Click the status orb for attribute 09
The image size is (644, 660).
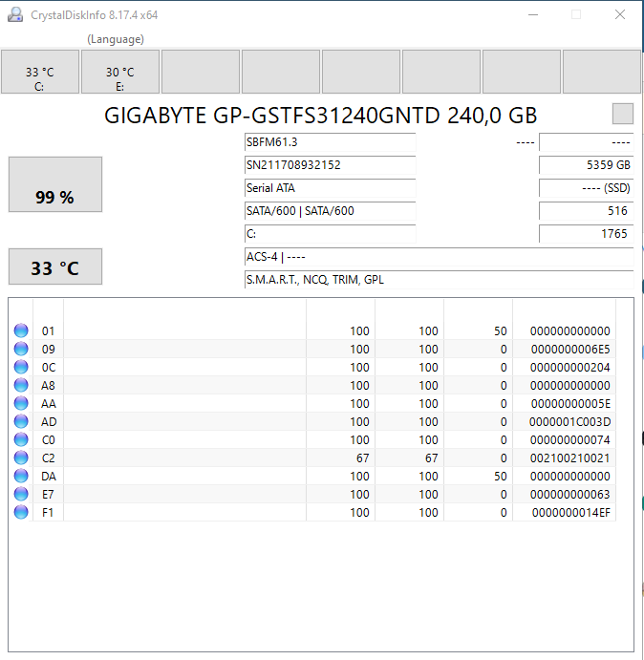coord(21,349)
